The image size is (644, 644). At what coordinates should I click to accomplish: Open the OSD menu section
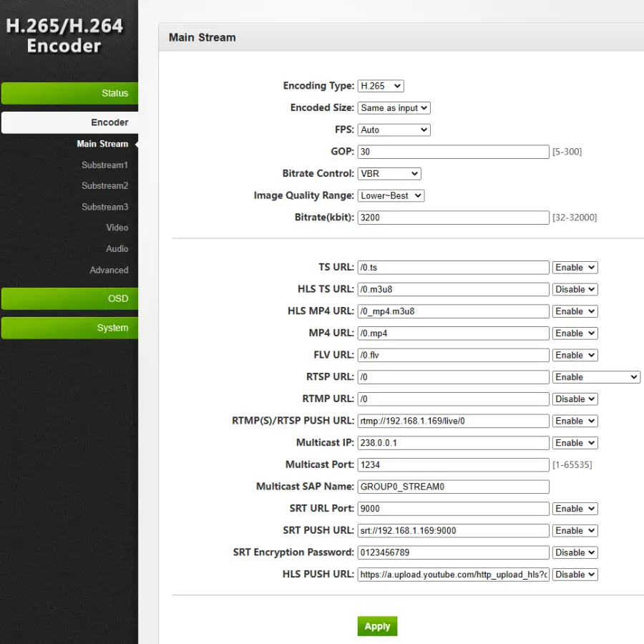point(69,298)
